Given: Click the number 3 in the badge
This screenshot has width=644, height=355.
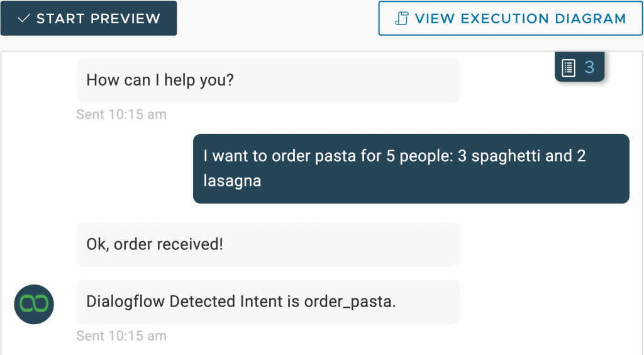Looking at the screenshot, I should point(589,67).
